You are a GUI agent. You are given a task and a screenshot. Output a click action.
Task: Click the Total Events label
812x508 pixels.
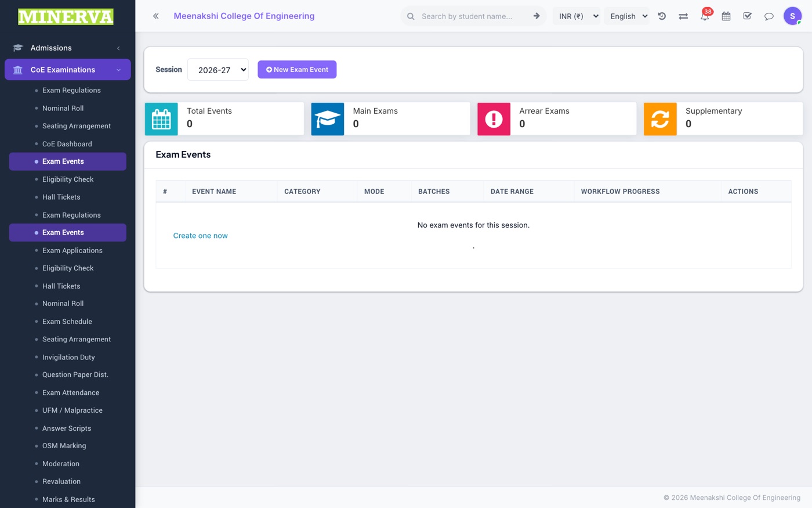(209, 111)
